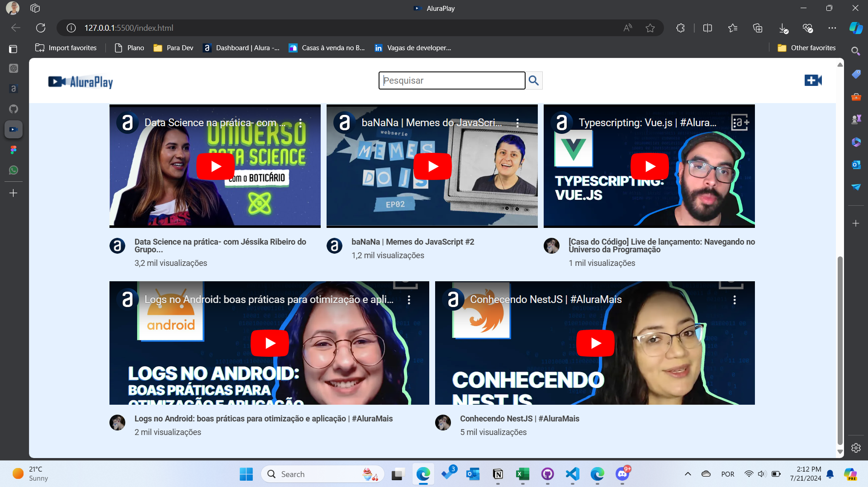Screen dimensions: 868x487
Task: Open the sidebar tools briefcase icon
Action: pyautogui.click(x=856, y=97)
